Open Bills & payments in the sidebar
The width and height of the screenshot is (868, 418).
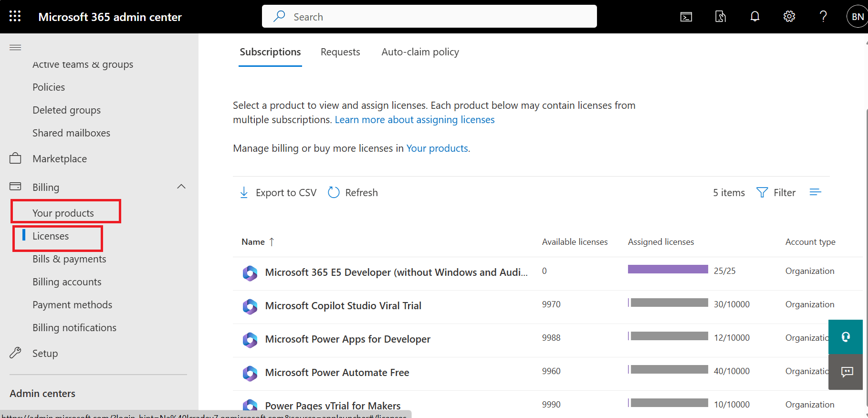(x=69, y=259)
